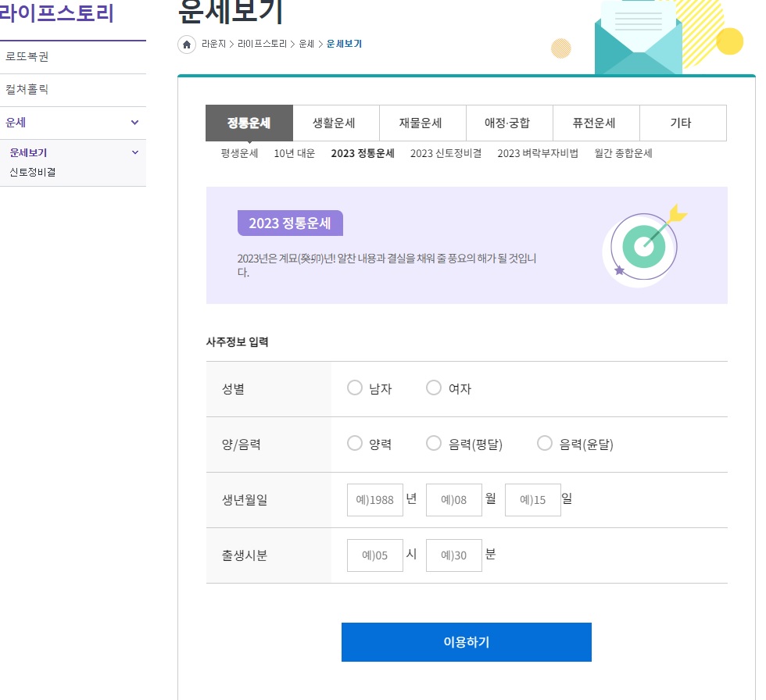Click the birth year input field

click(374, 500)
